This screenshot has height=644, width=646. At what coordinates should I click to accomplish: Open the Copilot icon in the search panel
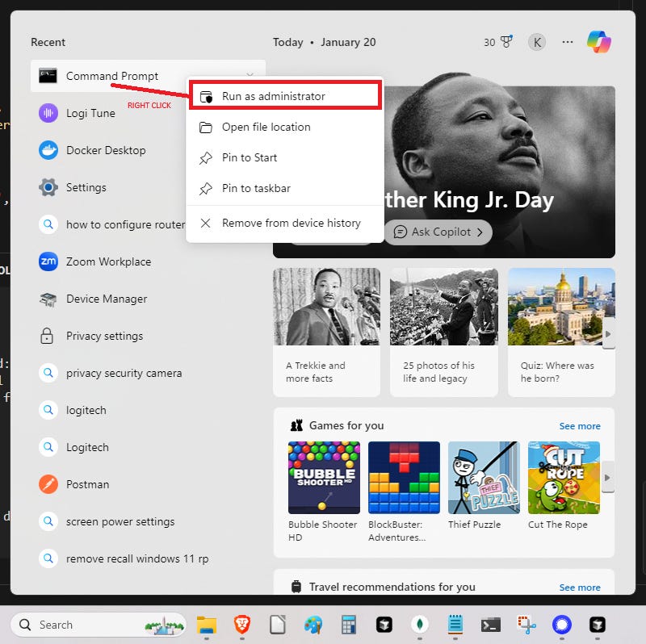click(598, 42)
